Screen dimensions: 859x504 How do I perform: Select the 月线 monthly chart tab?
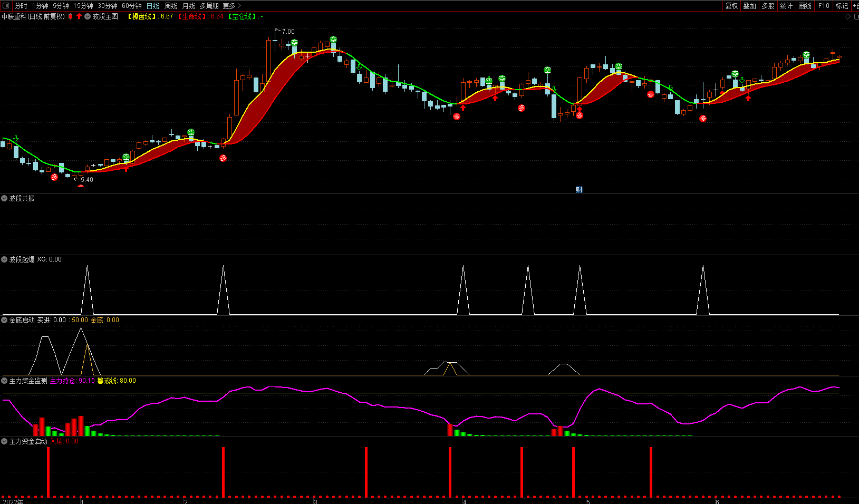coord(188,6)
